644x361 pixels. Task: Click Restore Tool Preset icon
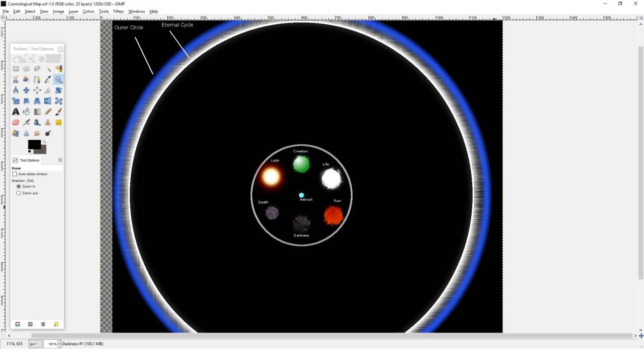[x=30, y=324]
